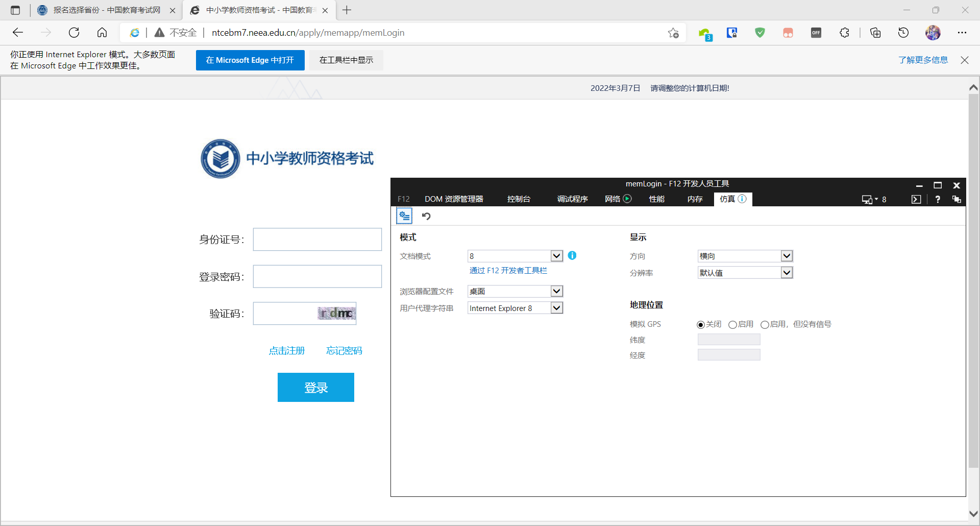The height and width of the screenshot is (526, 980).
Task: Click the F12 tools help question mark
Action: (938, 199)
